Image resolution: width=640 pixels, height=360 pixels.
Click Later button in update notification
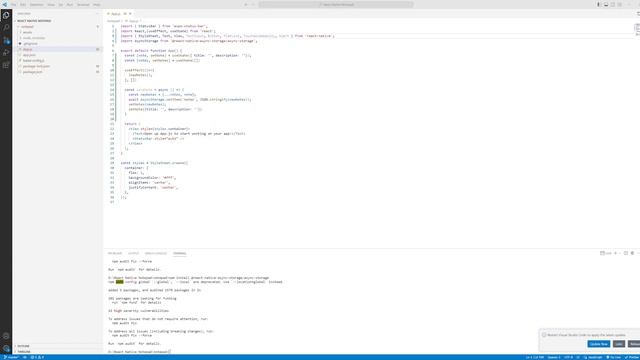[619, 344]
